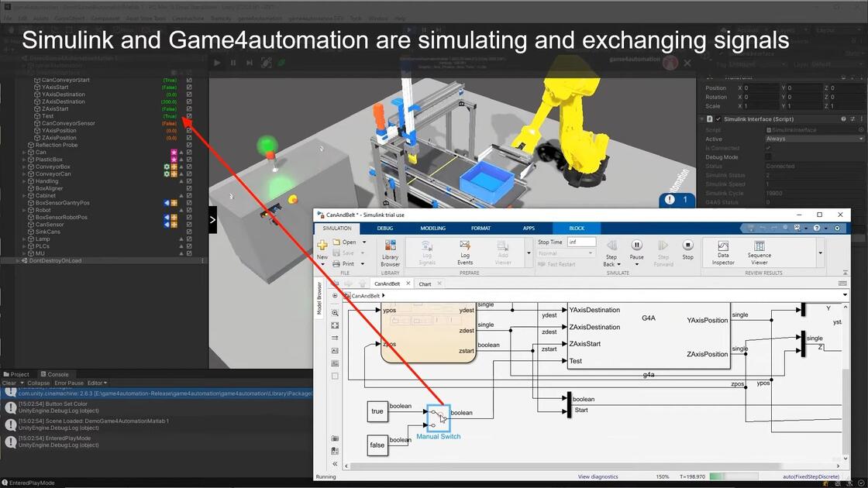868x488 pixels.
Task: Click the Pause simulation button in Simulink
Action: (x=636, y=245)
